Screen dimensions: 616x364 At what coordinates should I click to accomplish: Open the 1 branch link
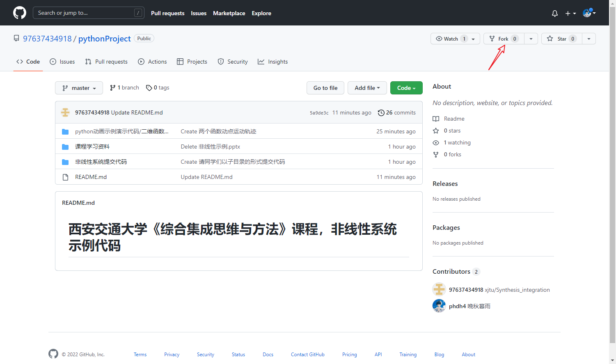(124, 88)
